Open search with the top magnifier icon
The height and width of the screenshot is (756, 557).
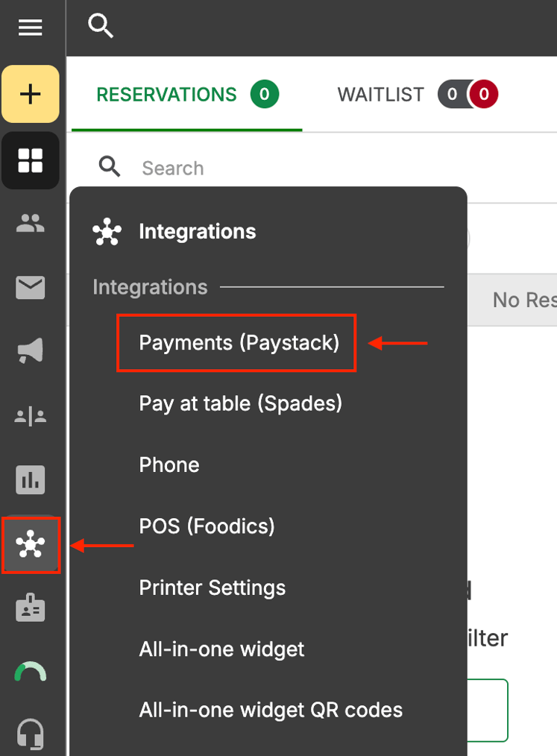(101, 25)
